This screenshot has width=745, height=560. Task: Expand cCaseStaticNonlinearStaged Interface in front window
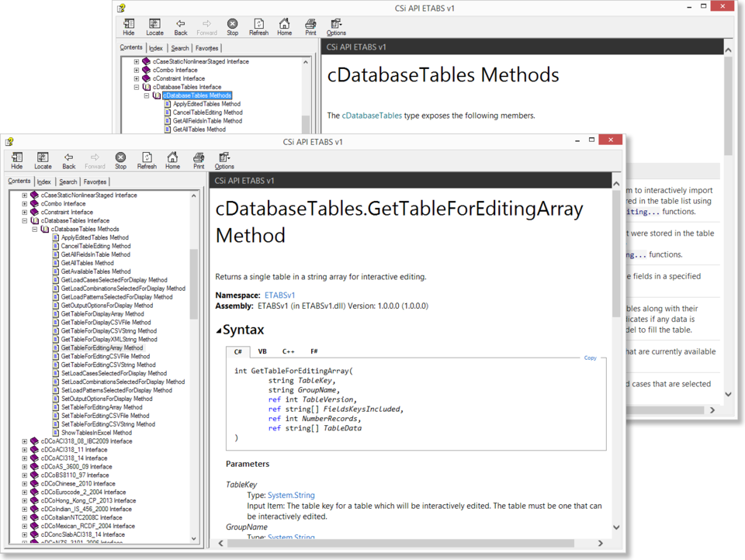tap(25, 195)
